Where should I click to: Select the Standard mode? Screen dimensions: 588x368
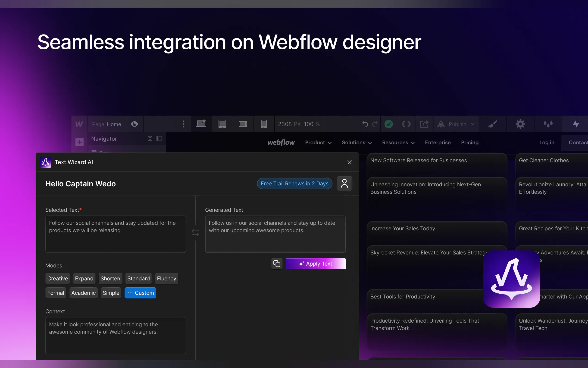click(139, 279)
